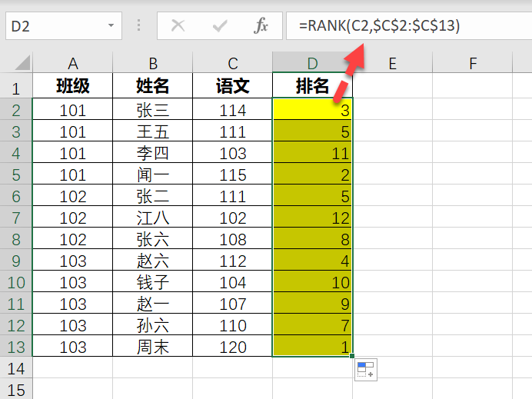Select the cell containing 钱子

coord(153,283)
